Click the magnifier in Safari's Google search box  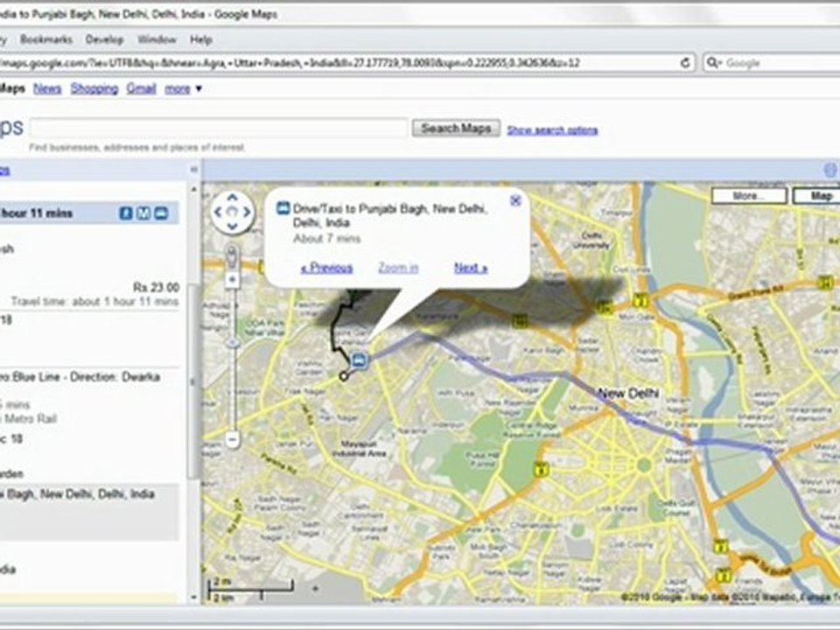coord(713,63)
